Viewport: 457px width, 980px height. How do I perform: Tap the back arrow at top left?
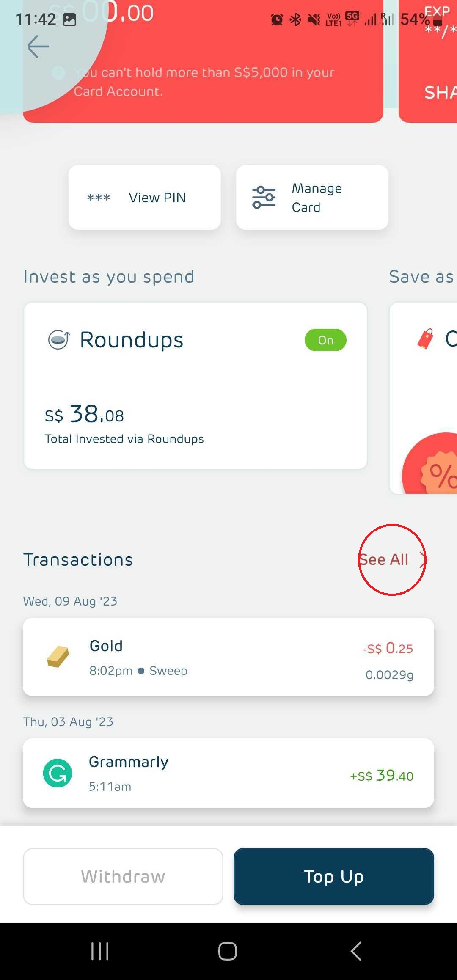38,47
